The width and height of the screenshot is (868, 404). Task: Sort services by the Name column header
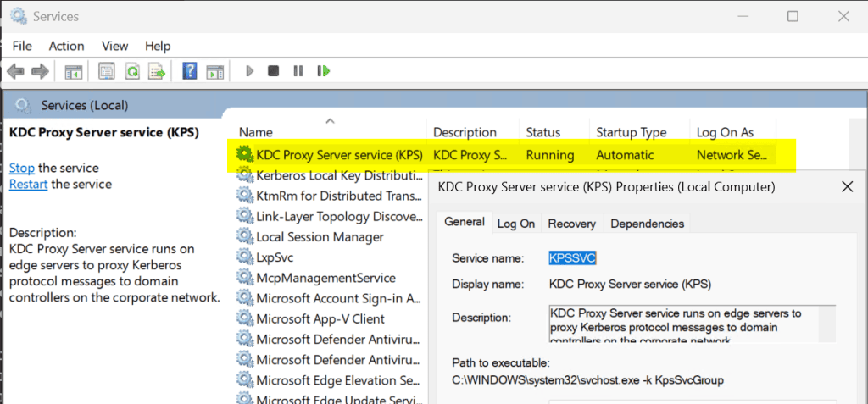[256, 132]
